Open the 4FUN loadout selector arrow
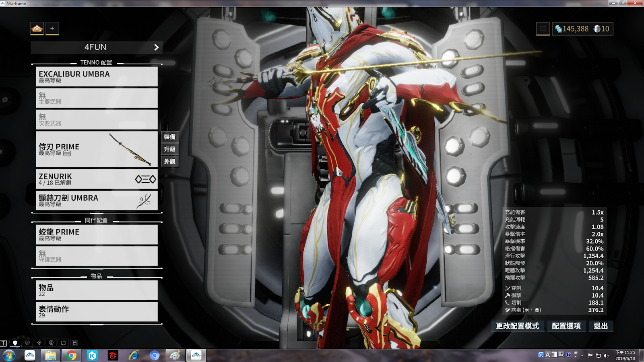644x362 pixels. click(x=157, y=47)
